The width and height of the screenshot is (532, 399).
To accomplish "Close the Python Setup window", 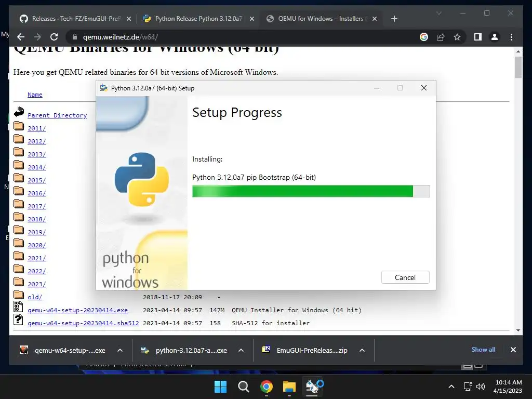I will coord(424,88).
